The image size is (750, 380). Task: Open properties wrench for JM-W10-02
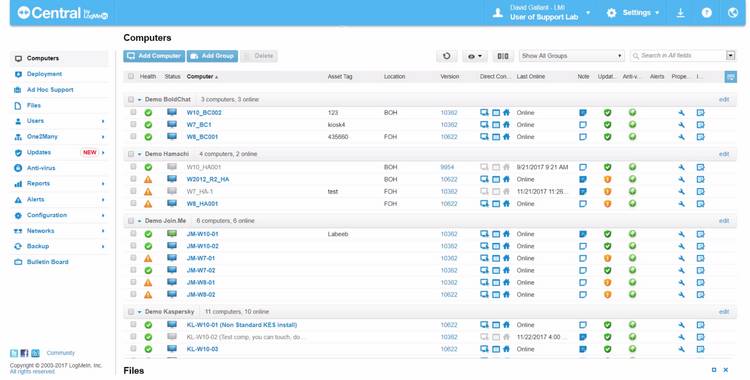[x=681, y=246]
